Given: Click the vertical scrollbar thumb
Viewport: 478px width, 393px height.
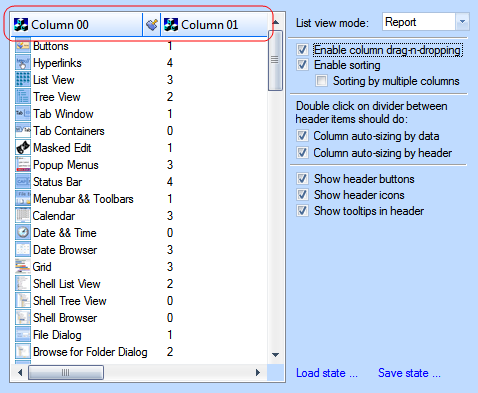Looking at the screenshot, I should tap(275, 60).
